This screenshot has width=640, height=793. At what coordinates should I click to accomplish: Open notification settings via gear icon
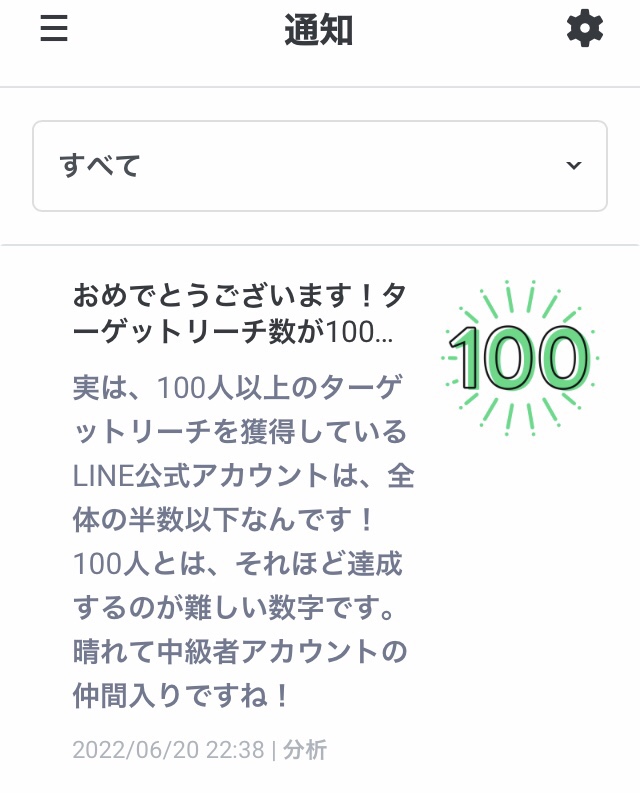coord(584,28)
